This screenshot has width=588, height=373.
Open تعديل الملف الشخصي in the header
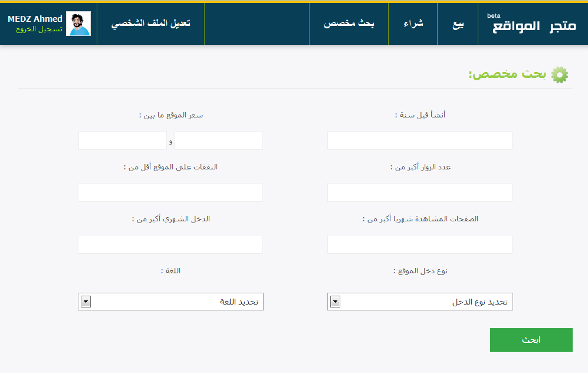point(150,24)
